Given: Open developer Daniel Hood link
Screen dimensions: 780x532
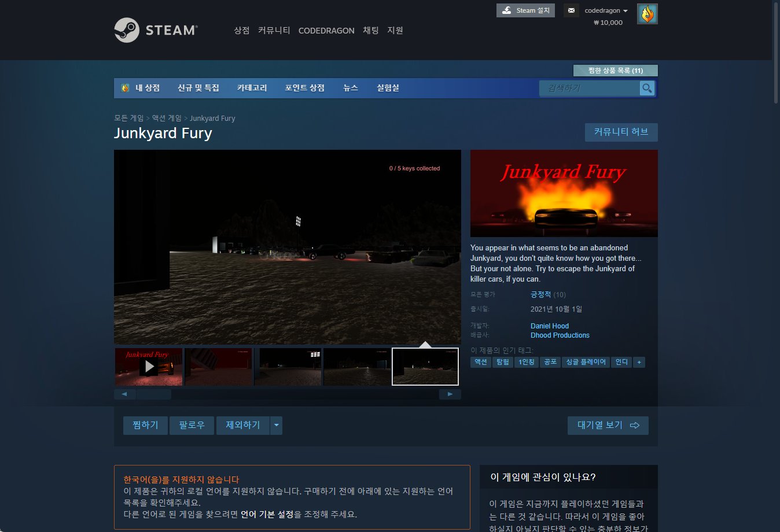Looking at the screenshot, I should [x=549, y=326].
